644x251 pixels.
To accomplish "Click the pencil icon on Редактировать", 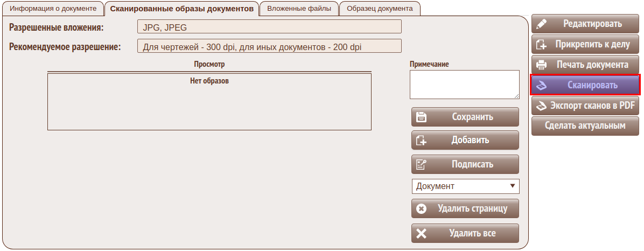I will pos(542,24).
